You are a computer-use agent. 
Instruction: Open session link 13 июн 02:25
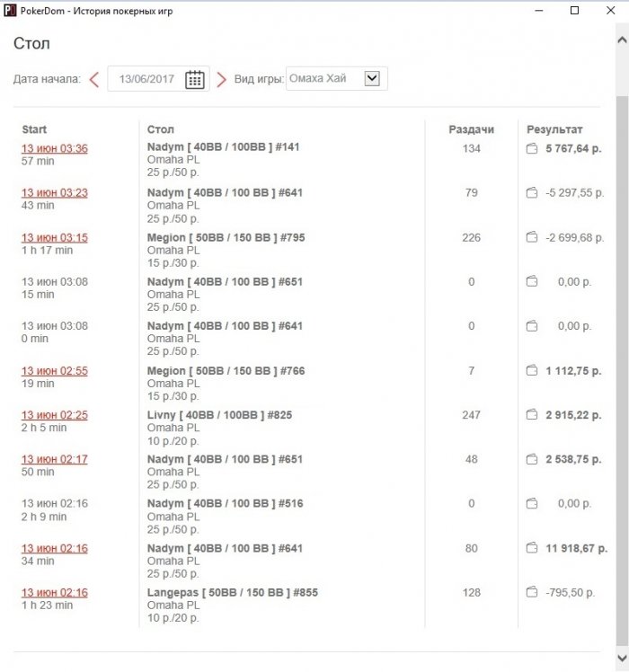pyautogui.click(x=55, y=415)
